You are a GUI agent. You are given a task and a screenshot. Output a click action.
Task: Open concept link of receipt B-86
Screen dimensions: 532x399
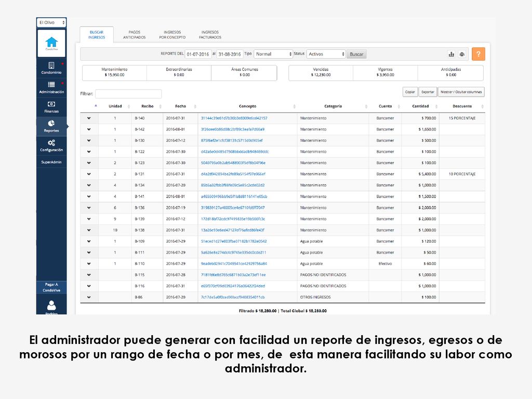[x=233, y=297]
